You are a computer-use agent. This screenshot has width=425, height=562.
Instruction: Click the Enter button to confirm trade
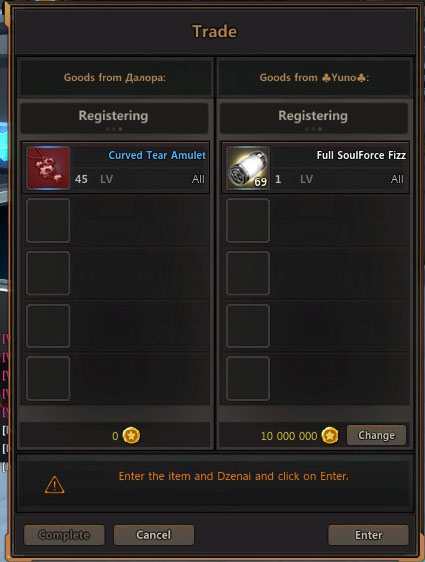click(x=368, y=535)
